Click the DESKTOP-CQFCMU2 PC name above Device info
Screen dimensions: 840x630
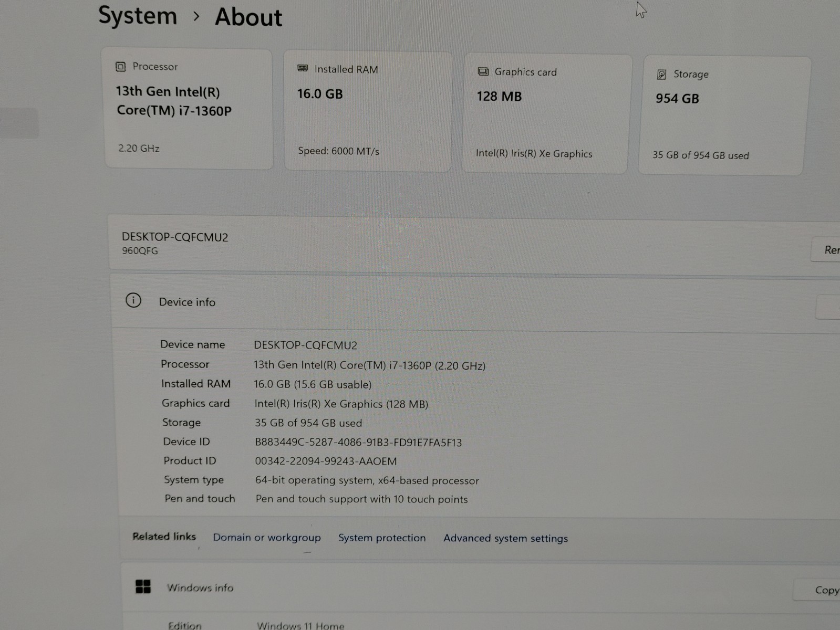point(175,237)
